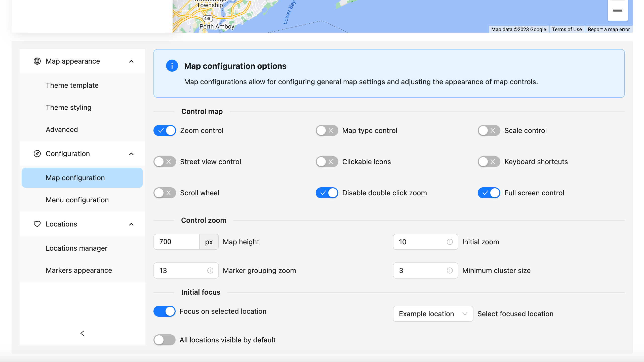Click the tooltip icon beside Initial zoom
The height and width of the screenshot is (362, 644).
[450, 242]
